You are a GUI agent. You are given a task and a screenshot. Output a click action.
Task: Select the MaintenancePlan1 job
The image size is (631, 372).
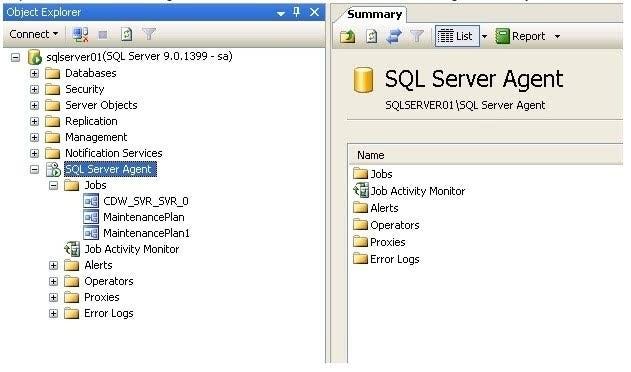click(146, 233)
